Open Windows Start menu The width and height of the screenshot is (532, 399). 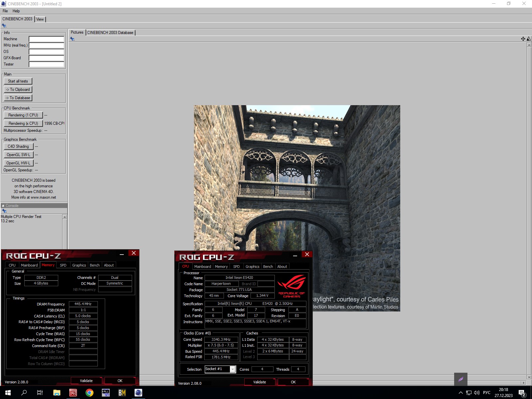[8, 393]
